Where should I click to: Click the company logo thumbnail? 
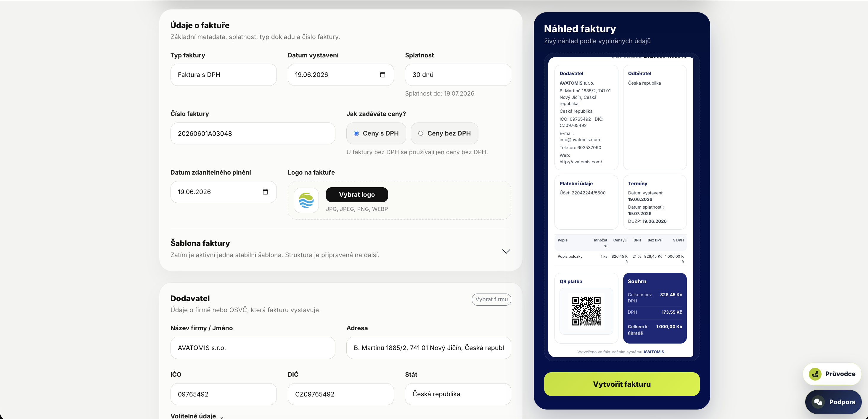click(306, 200)
